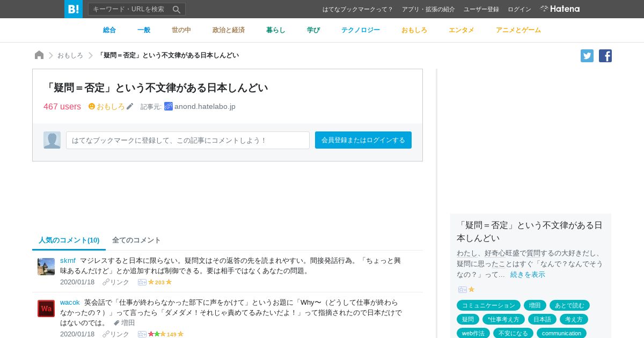Open the 総合 category

coord(109,30)
